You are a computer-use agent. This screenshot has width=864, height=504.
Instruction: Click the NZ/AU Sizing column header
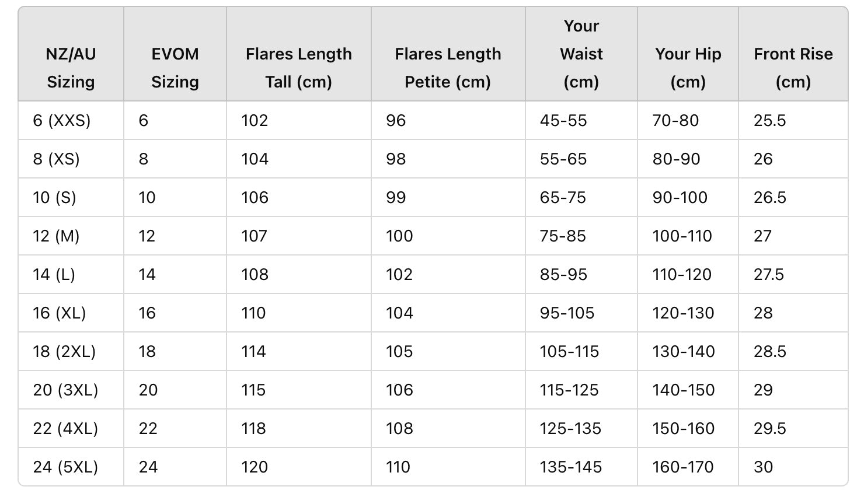(71, 68)
